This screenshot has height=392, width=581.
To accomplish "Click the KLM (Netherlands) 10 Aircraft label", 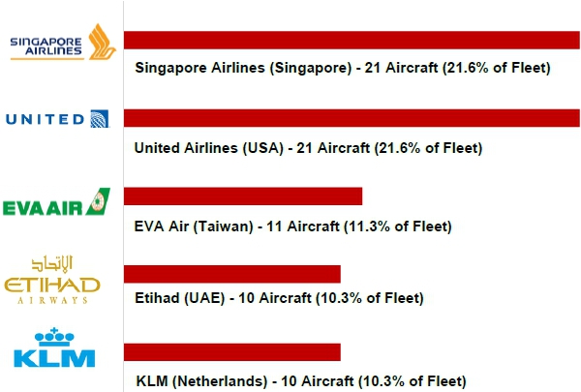I will tap(300, 380).
